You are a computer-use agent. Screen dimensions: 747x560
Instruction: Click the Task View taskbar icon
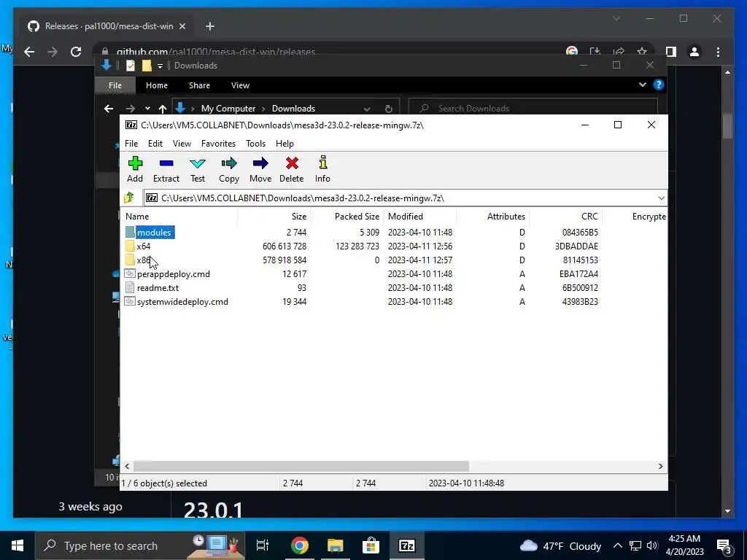point(263,545)
